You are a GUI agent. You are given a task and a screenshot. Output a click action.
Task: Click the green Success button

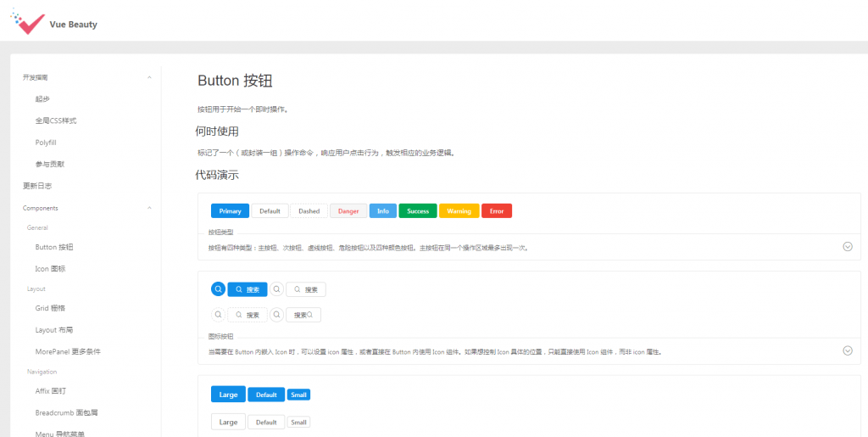(x=418, y=211)
